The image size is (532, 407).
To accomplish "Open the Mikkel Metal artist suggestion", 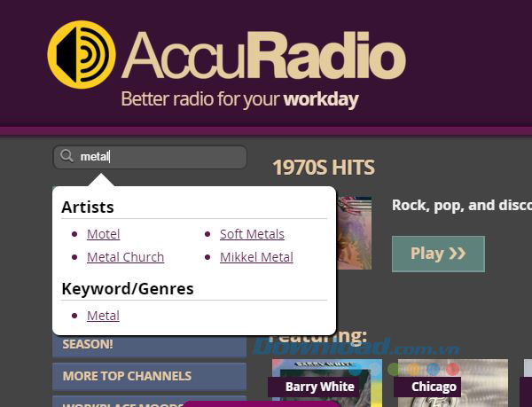I will tap(256, 257).
